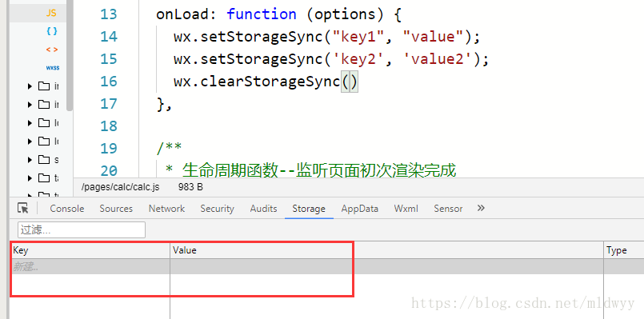This screenshot has height=319, width=644.
Task: Open the AppData tab
Action: coord(359,209)
